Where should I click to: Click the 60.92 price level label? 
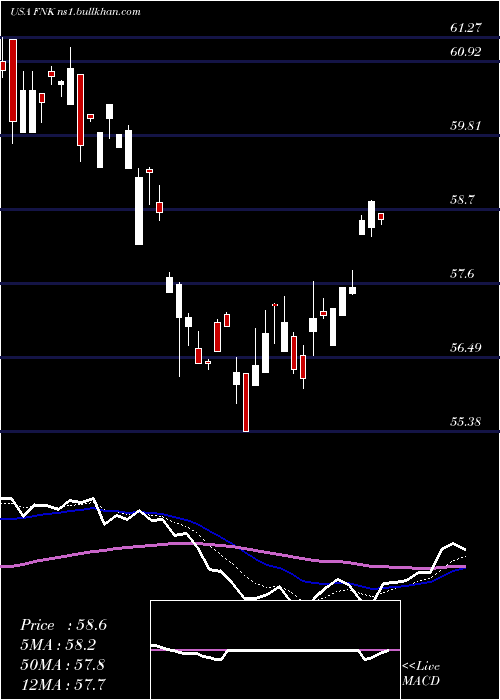pyautogui.click(x=466, y=52)
